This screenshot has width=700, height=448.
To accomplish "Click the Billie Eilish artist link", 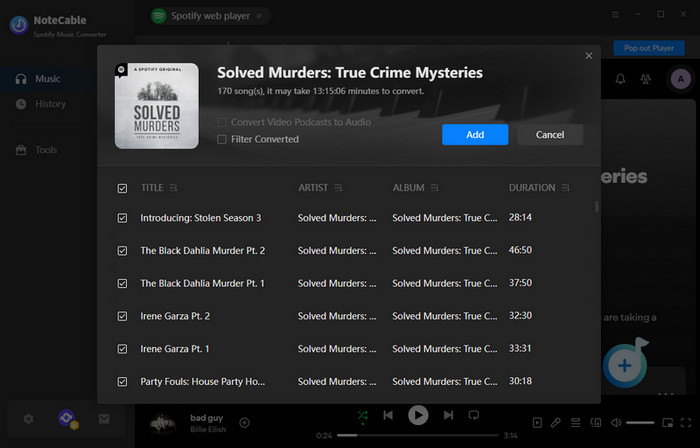I will click(208, 430).
